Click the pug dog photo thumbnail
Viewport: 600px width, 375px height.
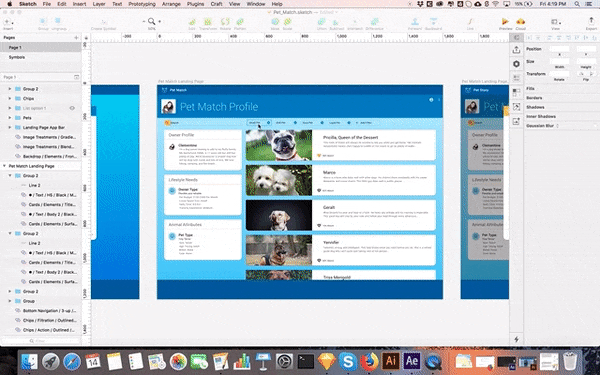click(279, 145)
